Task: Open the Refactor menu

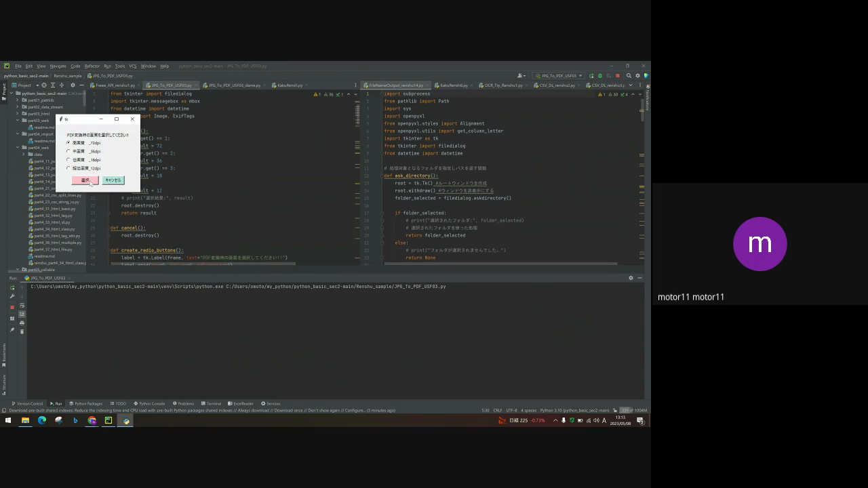Action: tap(92, 66)
